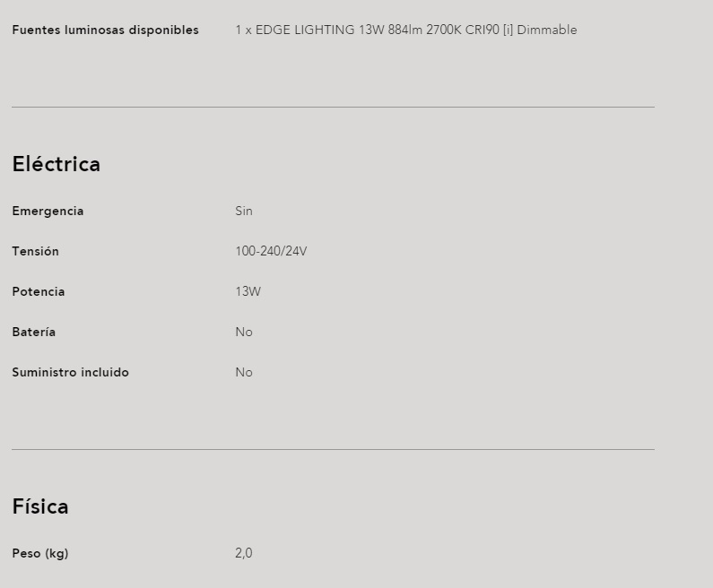Click the Batería label
Viewport: 713px width, 588px height.
[34, 333]
